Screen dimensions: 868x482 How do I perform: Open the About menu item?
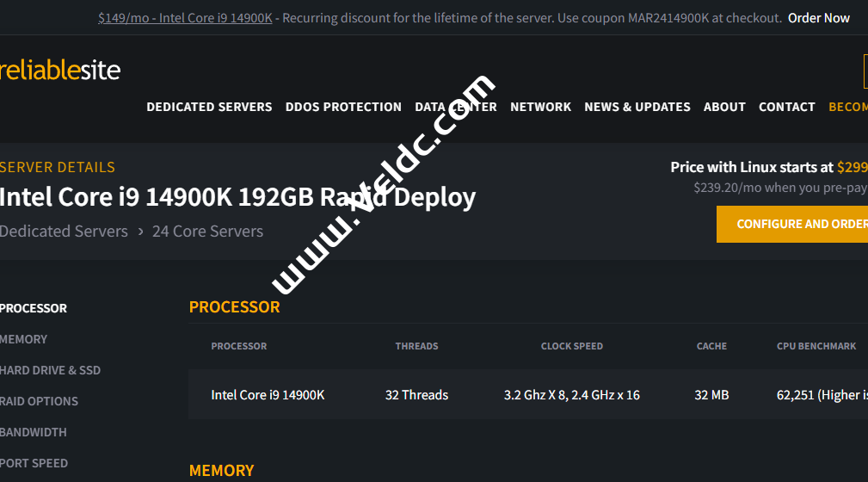[x=724, y=107]
